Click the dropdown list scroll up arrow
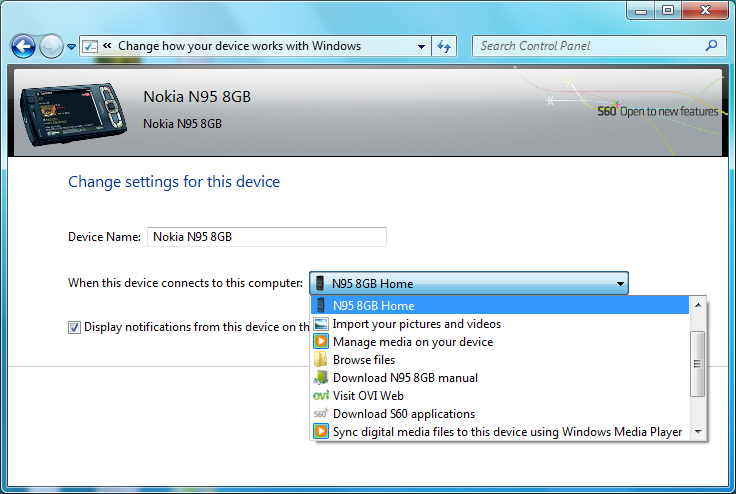The width and height of the screenshot is (736, 494). tap(698, 305)
